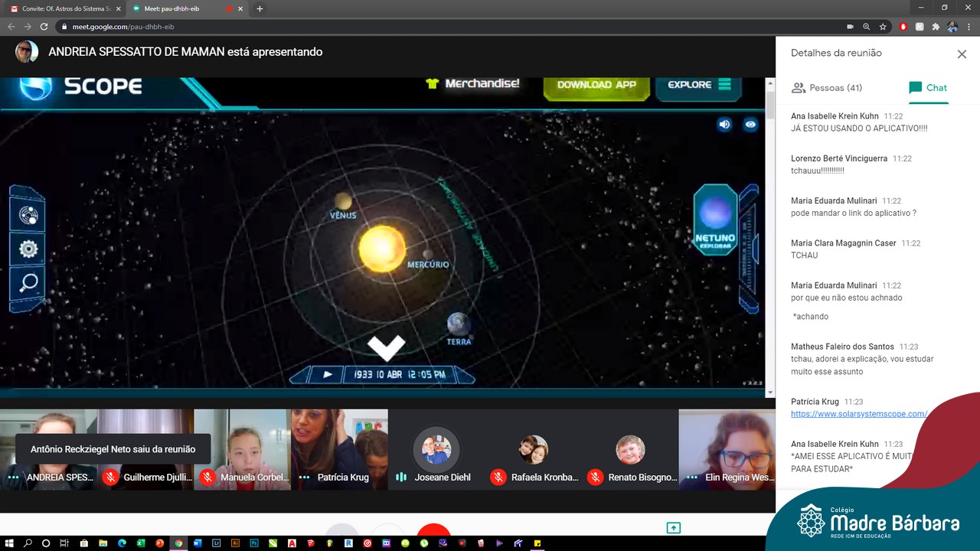Image resolution: width=980 pixels, height=551 pixels.
Task: Toggle the eye visibility icon
Action: click(x=750, y=124)
